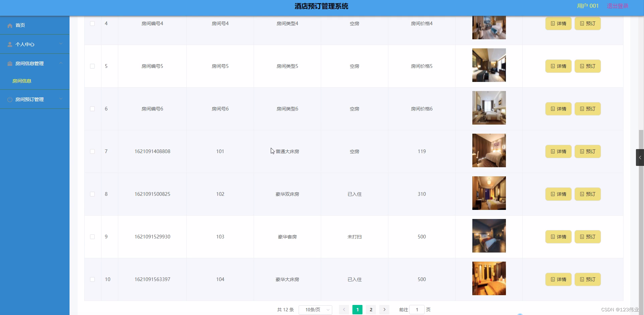644x315 pixels.
Task: Click the home icon beside 首页
Action: pos(10,25)
